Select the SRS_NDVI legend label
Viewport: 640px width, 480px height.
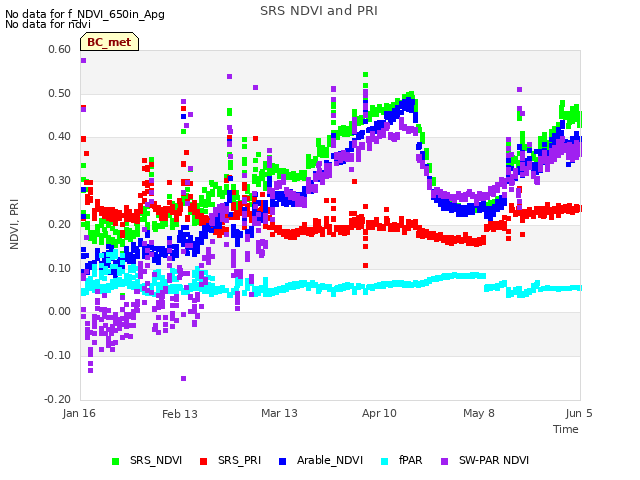pyautogui.click(x=156, y=460)
